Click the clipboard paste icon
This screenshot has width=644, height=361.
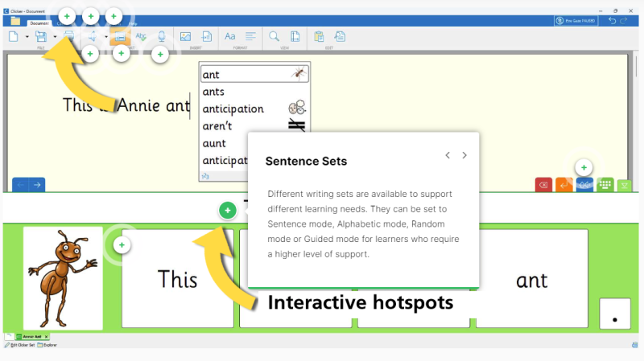(319, 36)
